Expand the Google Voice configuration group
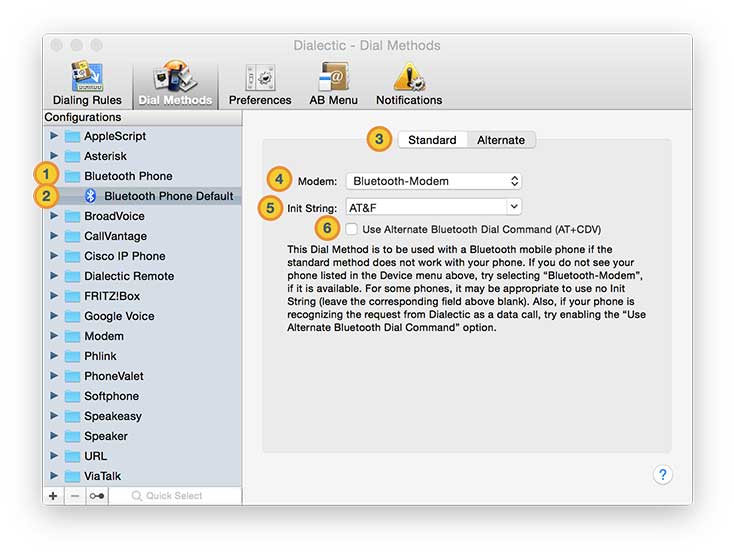Screen dimensions: 734x555 tap(54, 316)
